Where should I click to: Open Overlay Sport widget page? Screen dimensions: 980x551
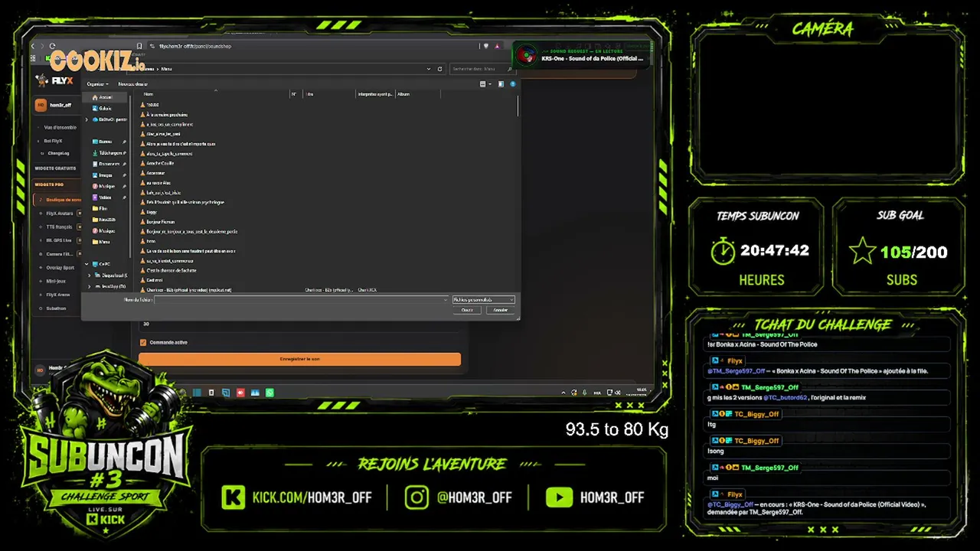60,268
